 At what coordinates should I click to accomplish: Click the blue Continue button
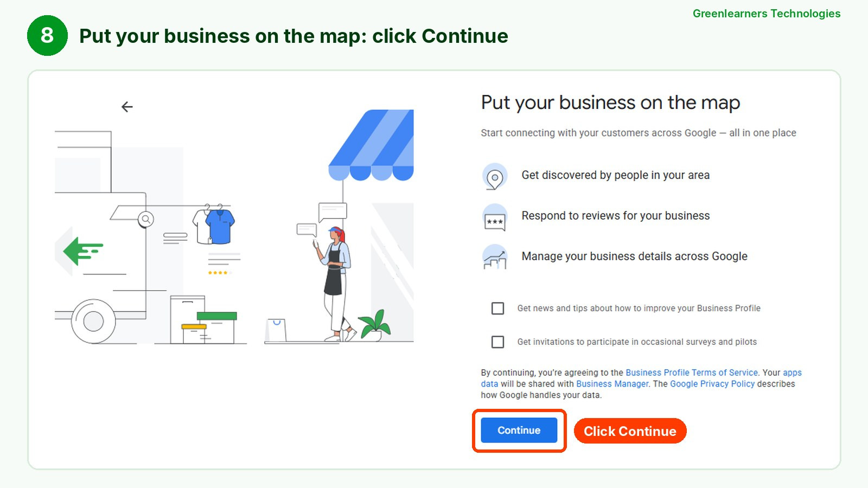pyautogui.click(x=519, y=431)
